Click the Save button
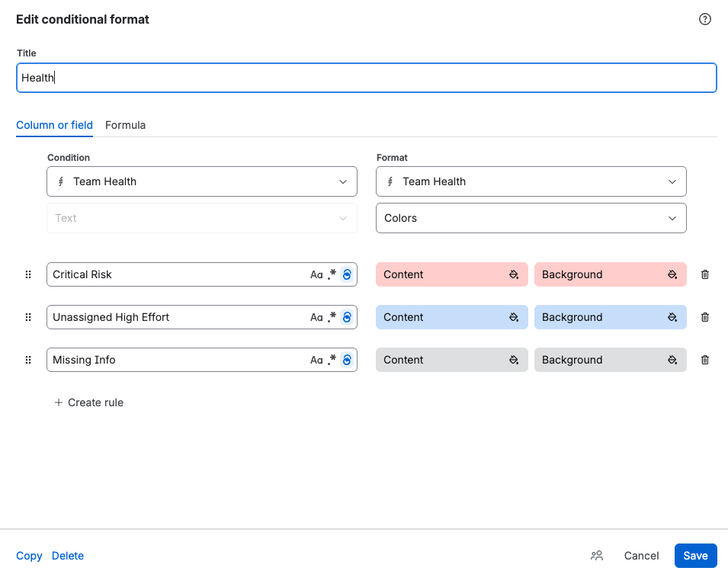 click(695, 556)
